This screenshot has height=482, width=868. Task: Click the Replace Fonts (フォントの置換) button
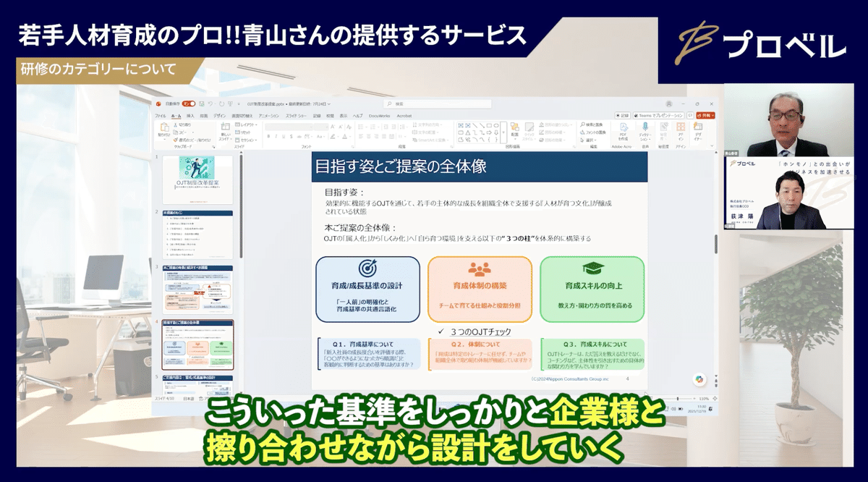(x=592, y=132)
